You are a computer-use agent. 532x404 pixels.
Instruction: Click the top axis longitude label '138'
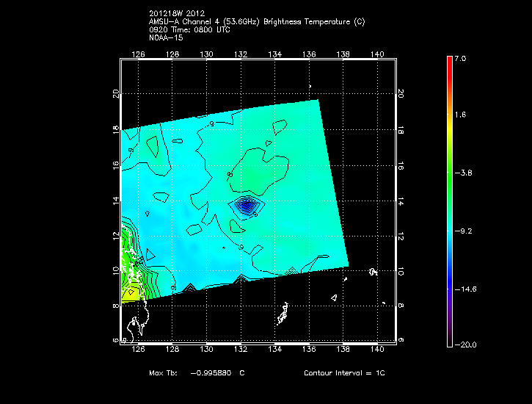tap(343, 54)
